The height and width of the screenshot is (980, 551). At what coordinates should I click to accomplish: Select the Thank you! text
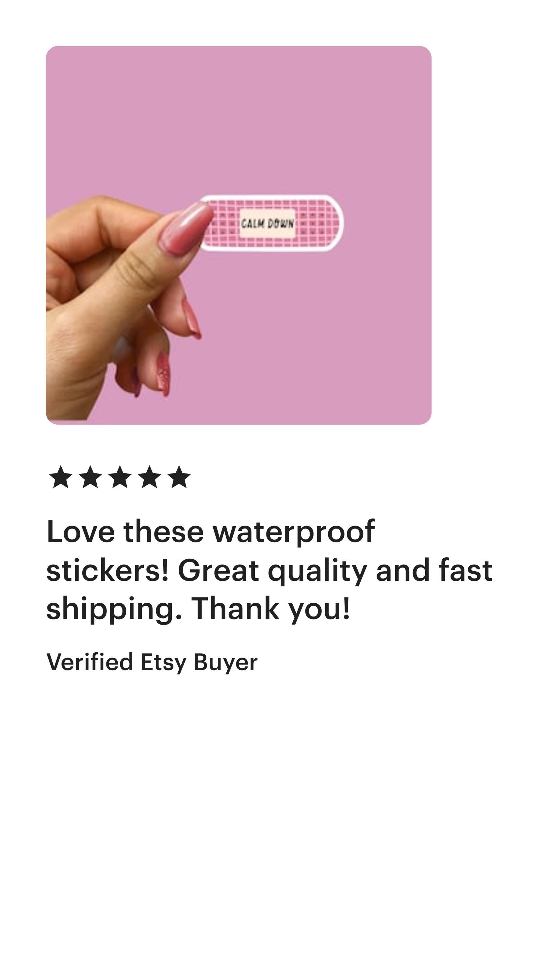coord(270,609)
